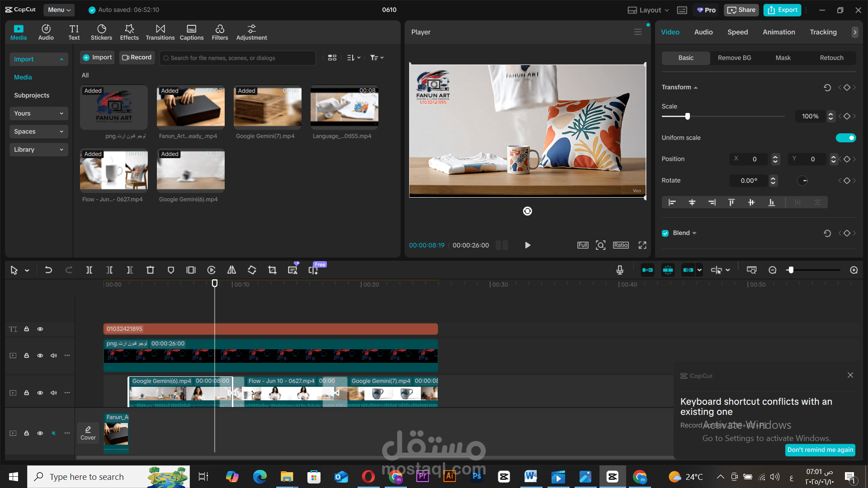Click Don't remind me again
This screenshot has height=488, width=868.
coord(820,450)
